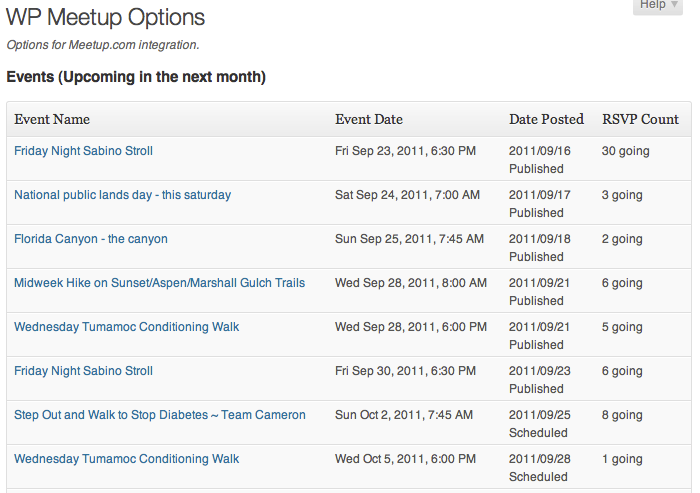Open first Friday Night Sabino Stroll event
This screenshot has width=700, height=493.
(x=83, y=151)
